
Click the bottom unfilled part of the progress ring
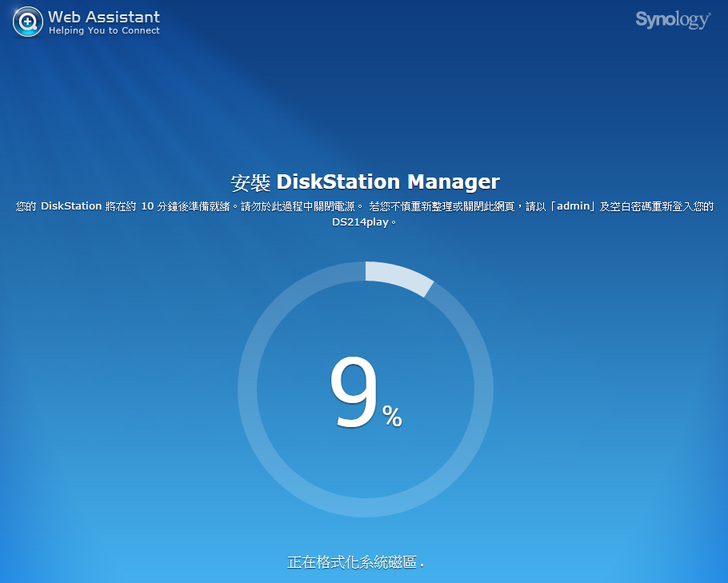[365, 507]
